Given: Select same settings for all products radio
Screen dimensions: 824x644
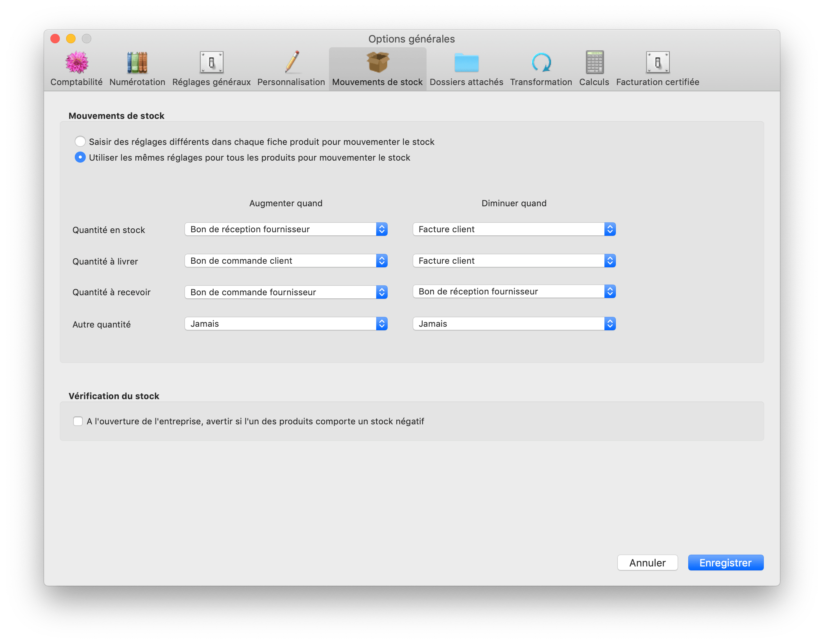Looking at the screenshot, I should [80, 157].
